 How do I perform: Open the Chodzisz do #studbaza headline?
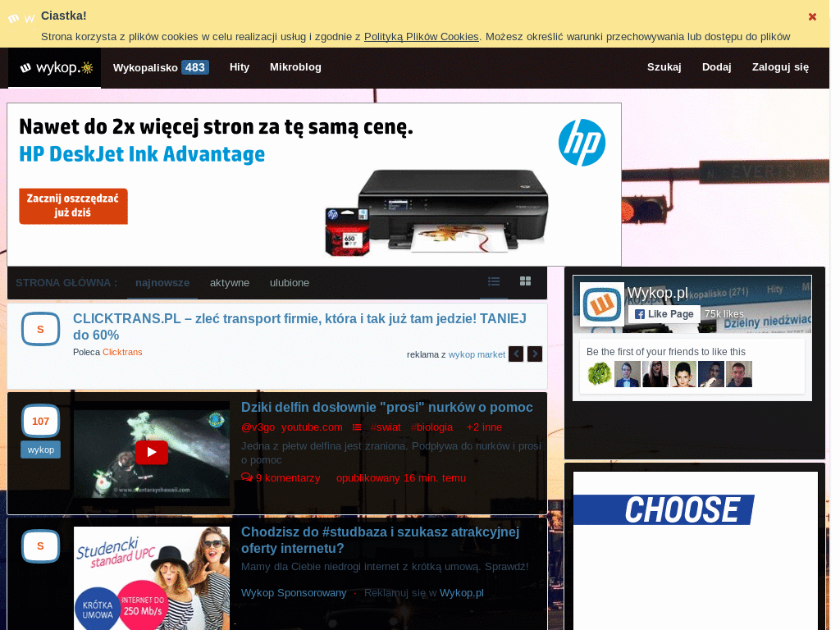[381, 540]
